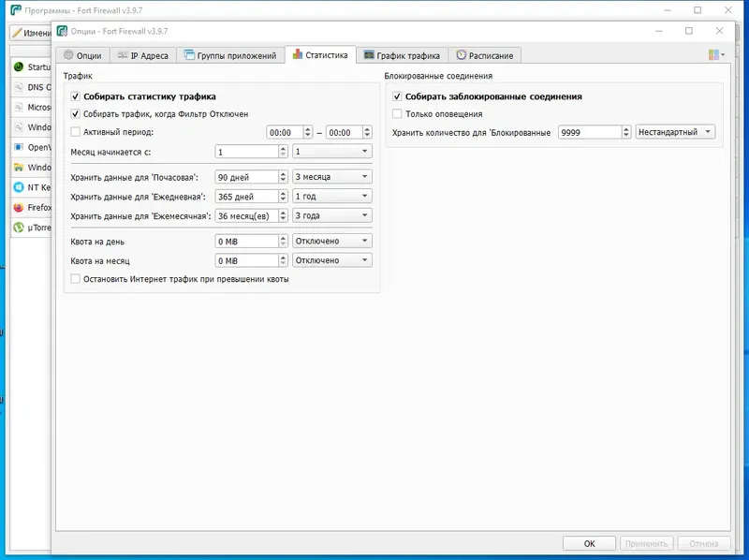This screenshot has height=560, width=749.
Task: Enable the Только оповещения checkbox
Action: [x=397, y=114]
